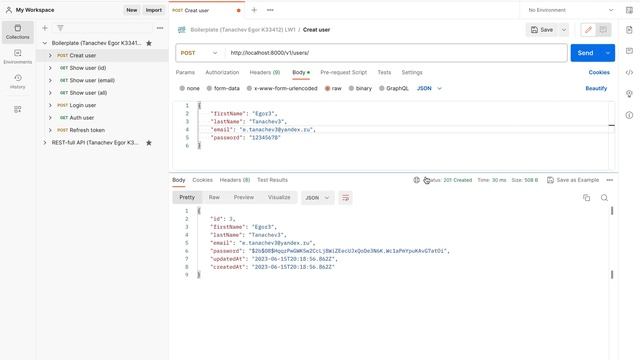The height and width of the screenshot is (360, 640).
Task: Copy the response body
Action: click(x=587, y=198)
